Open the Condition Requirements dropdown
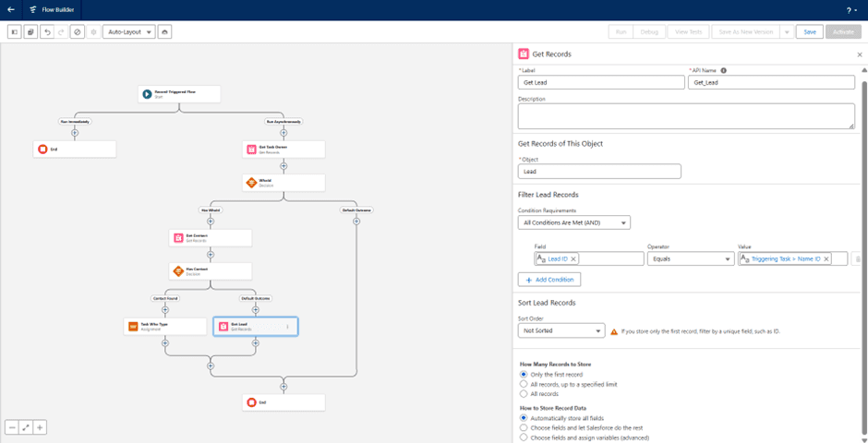The image size is (868, 443). (574, 222)
